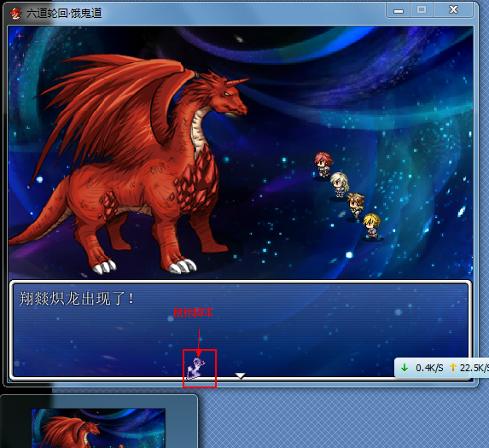Click the battle message text 翔燚炽龙出现了！
The image size is (489, 448).
(x=77, y=299)
